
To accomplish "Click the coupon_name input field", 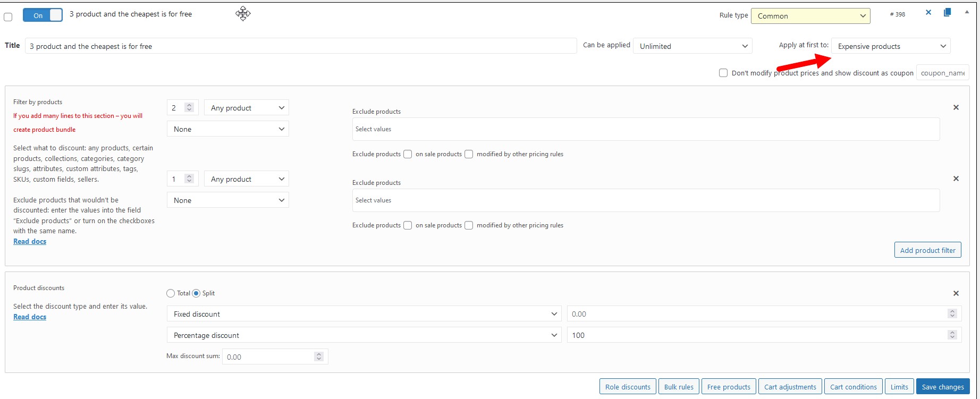I will tap(943, 73).
